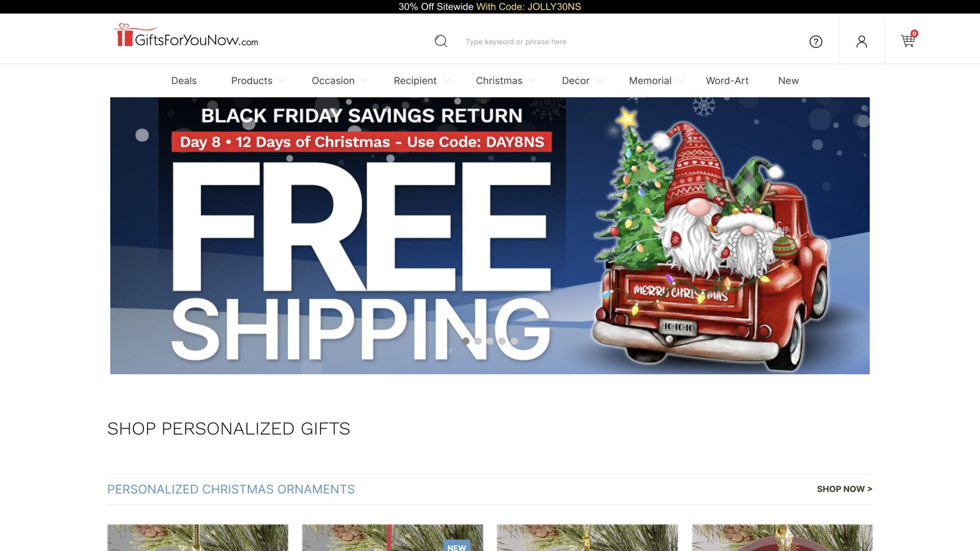
Task: Open Personalized Christmas Ornaments heading link
Action: (x=231, y=489)
